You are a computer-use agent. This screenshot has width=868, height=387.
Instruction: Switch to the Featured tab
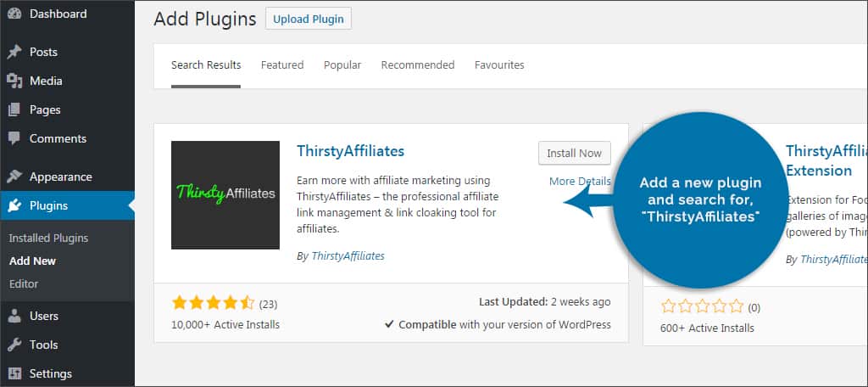[x=282, y=65]
